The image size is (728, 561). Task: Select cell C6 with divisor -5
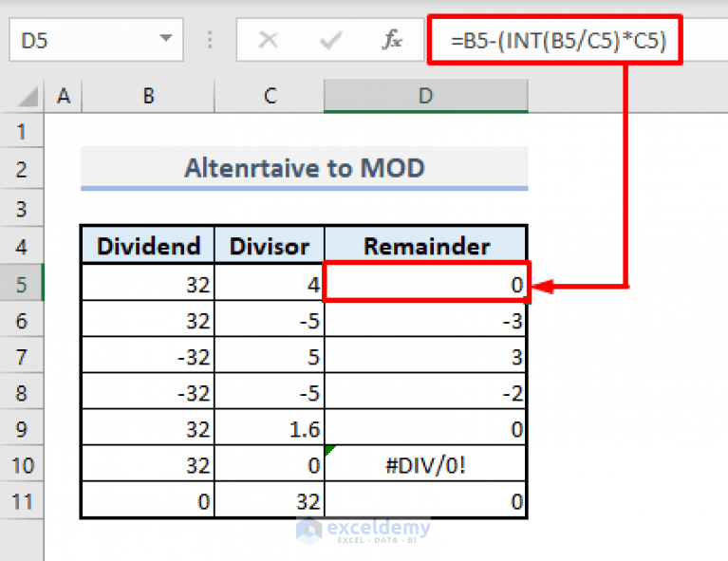[270, 320]
